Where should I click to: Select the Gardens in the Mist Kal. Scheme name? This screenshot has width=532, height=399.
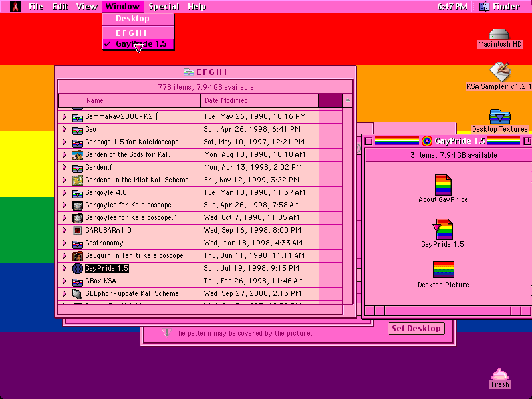(x=137, y=180)
